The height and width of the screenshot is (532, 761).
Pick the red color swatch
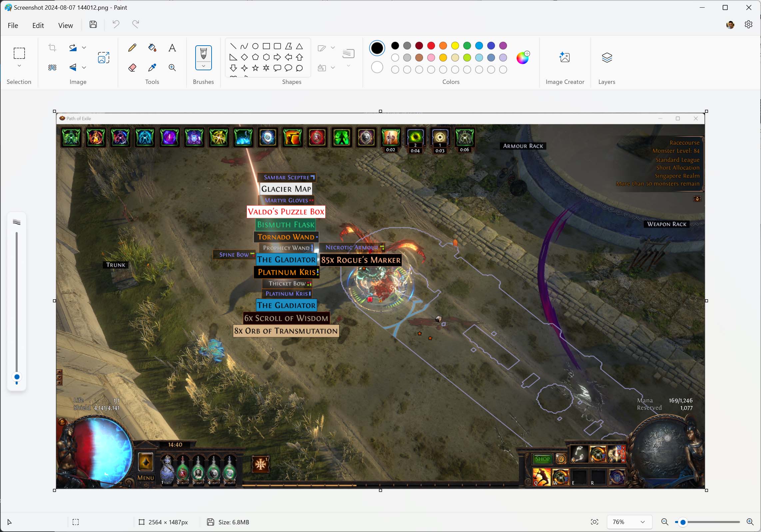pyautogui.click(x=431, y=45)
